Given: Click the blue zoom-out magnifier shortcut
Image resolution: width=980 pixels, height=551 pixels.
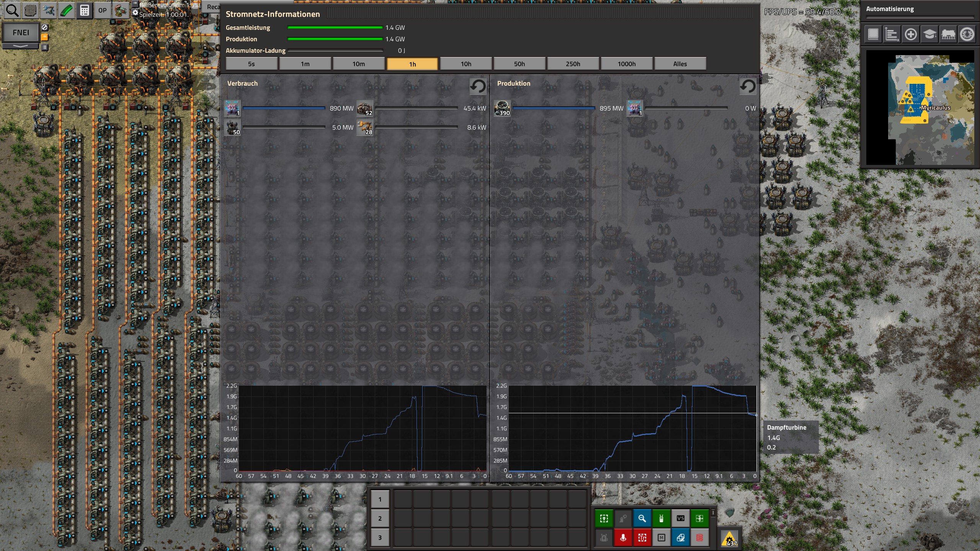Looking at the screenshot, I should (642, 518).
